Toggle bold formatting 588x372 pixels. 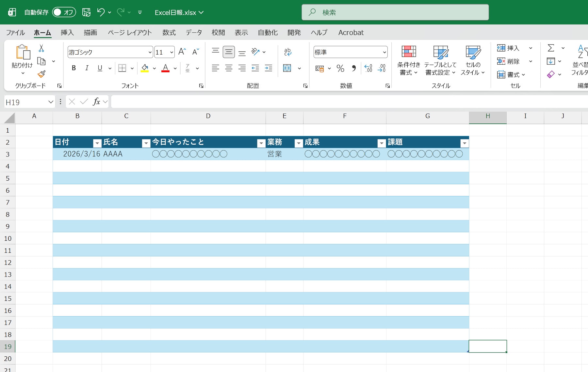pyautogui.click(x=74, y=68)
